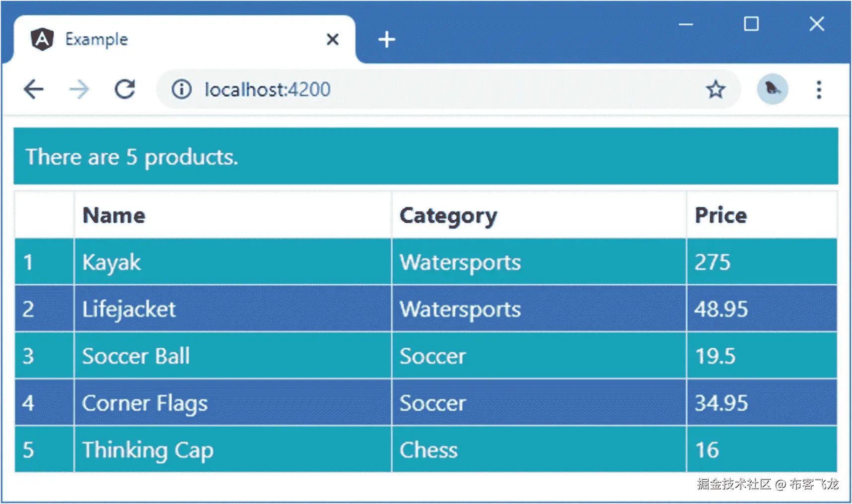Viewport: 852px width, 504px height.
Task: Open the Chrome three-dot menu
Action: tap(819, 90)
